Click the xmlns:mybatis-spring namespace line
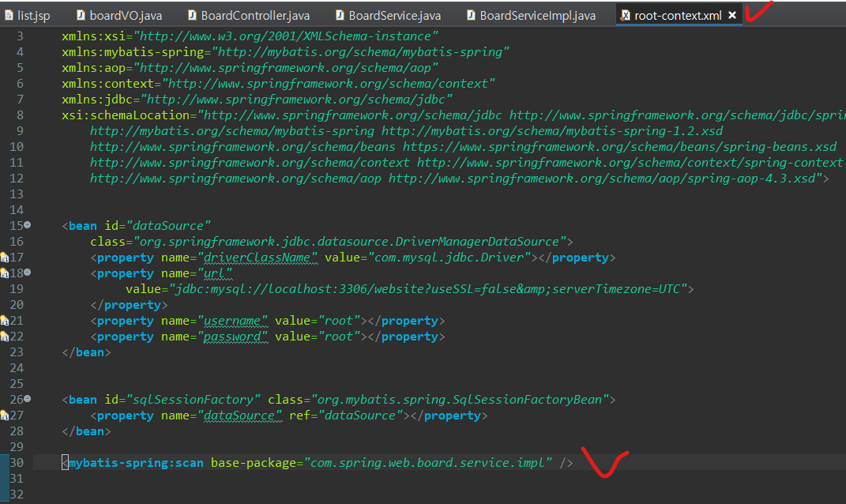This screenshot has width=846, height=504. pyautogui.click(x=285, y=52)
